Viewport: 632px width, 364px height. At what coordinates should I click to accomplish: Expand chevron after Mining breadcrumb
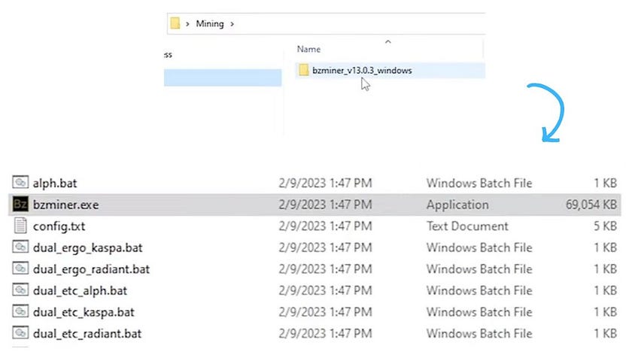[232, 24]
